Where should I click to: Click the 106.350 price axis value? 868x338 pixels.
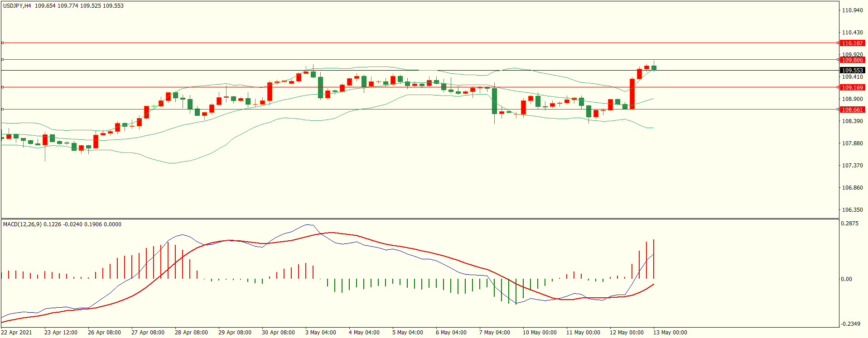click(x=852, y=210)
